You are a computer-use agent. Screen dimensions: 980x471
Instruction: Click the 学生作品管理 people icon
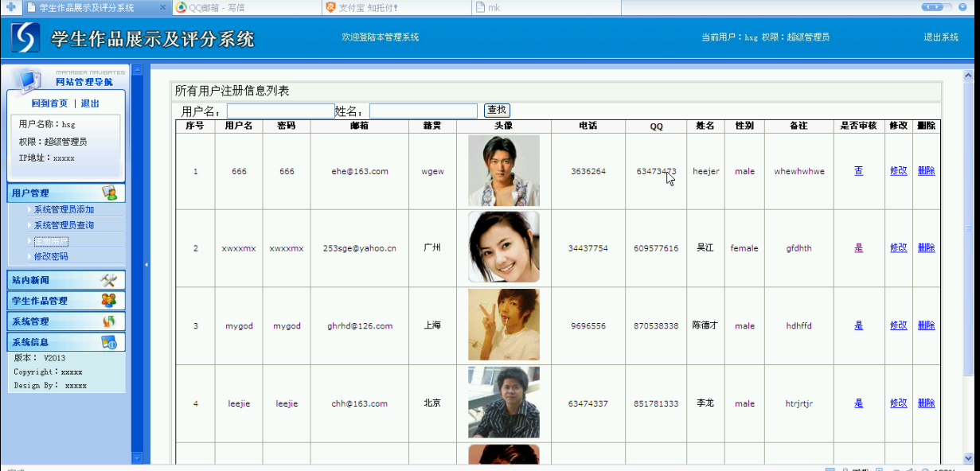tap(109, 301)
